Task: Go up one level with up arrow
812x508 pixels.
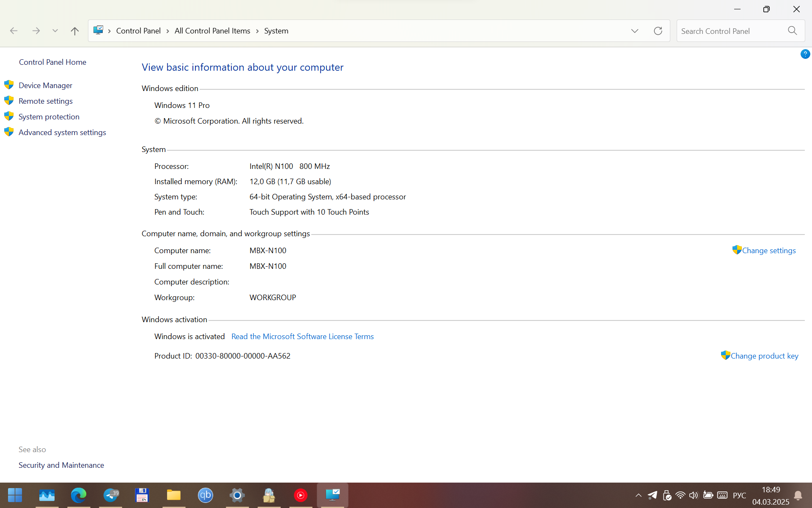Action: (x=75, y=31)
